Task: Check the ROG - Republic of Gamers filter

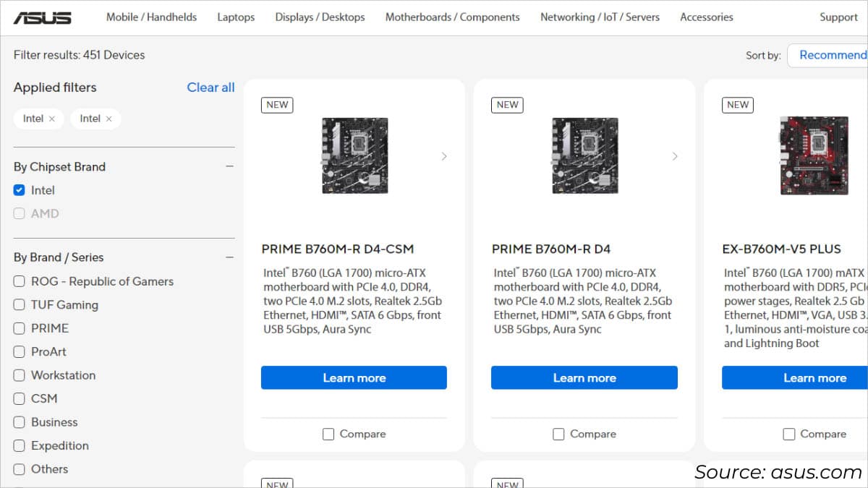Action: [x=18, y=281]
